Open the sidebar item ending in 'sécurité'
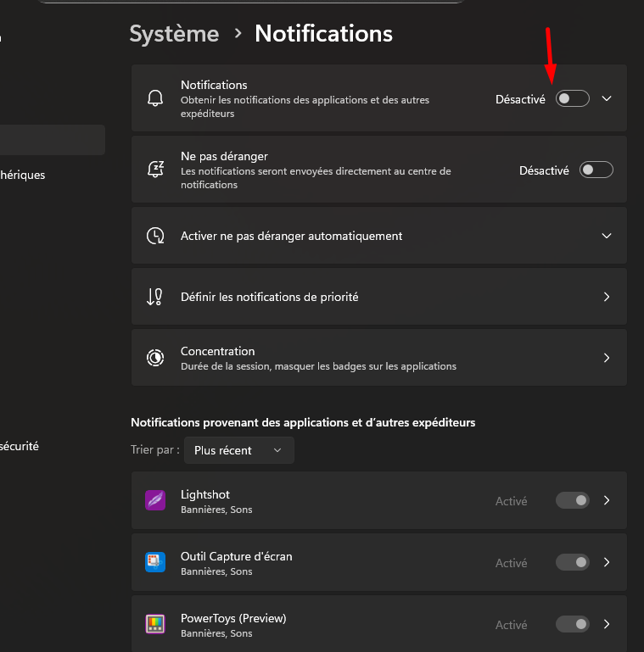The image size is (644, 652). [20, 446]
